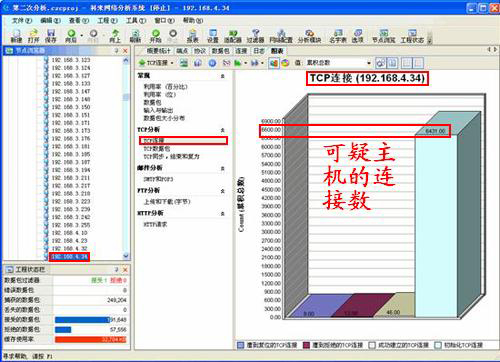Click the 遭到复位的TCP连接 legend swatch

[x=240, y=345]
